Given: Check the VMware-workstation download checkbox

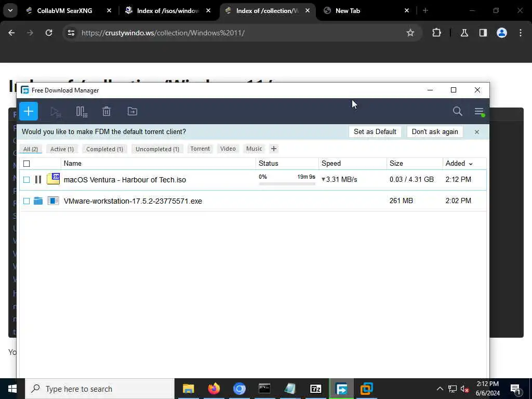Looking at the screenshot, I should 26,201.
